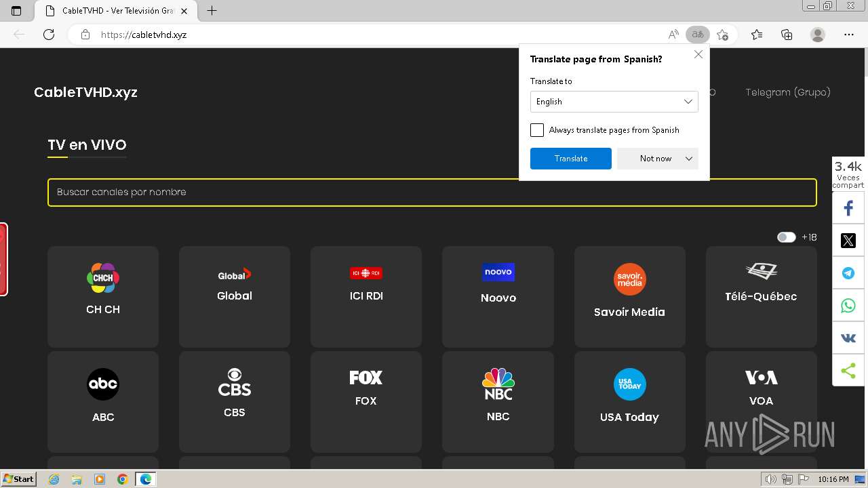Image resolution: width=868 pixels, height=488 pixels.
Task: Share on WhatsApp
Action: (848, 306)
